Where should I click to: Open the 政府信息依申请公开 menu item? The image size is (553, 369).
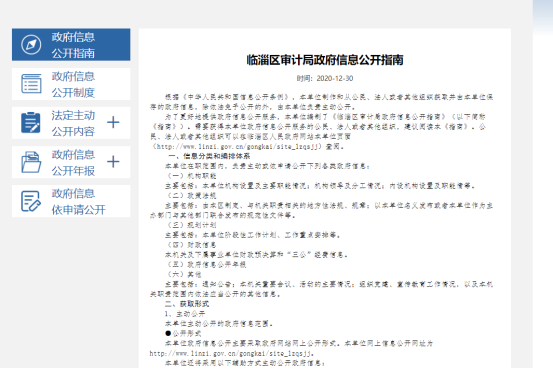pos(71,201)
